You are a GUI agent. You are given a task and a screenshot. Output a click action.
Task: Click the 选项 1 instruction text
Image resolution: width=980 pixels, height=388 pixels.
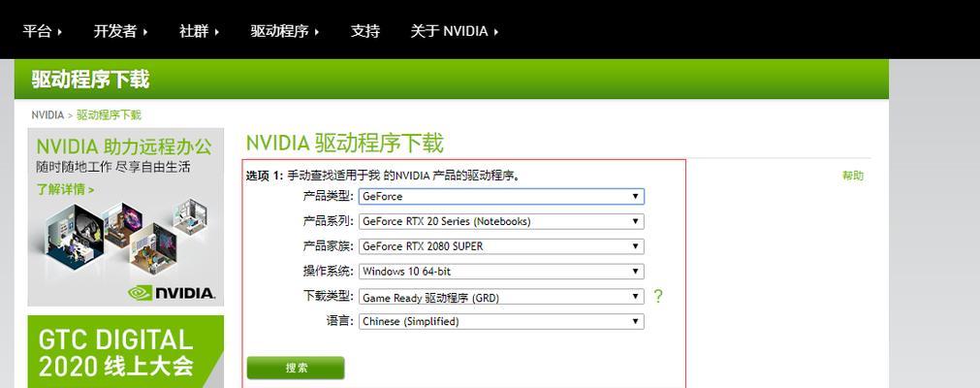[x=383, y=176]
